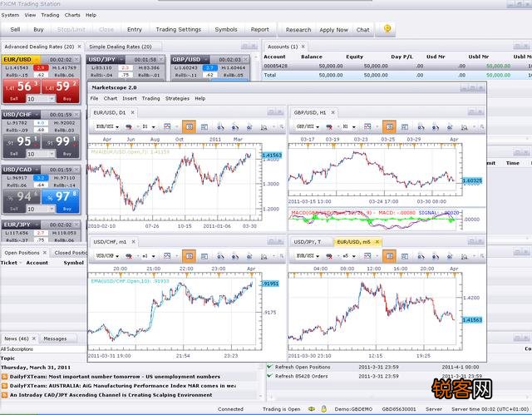Viewport: 532px width, 415px height.
Task: Click RSS icon of AUSTRALIA AiG Manufacturing news
Action: click(x=4, y=386)
